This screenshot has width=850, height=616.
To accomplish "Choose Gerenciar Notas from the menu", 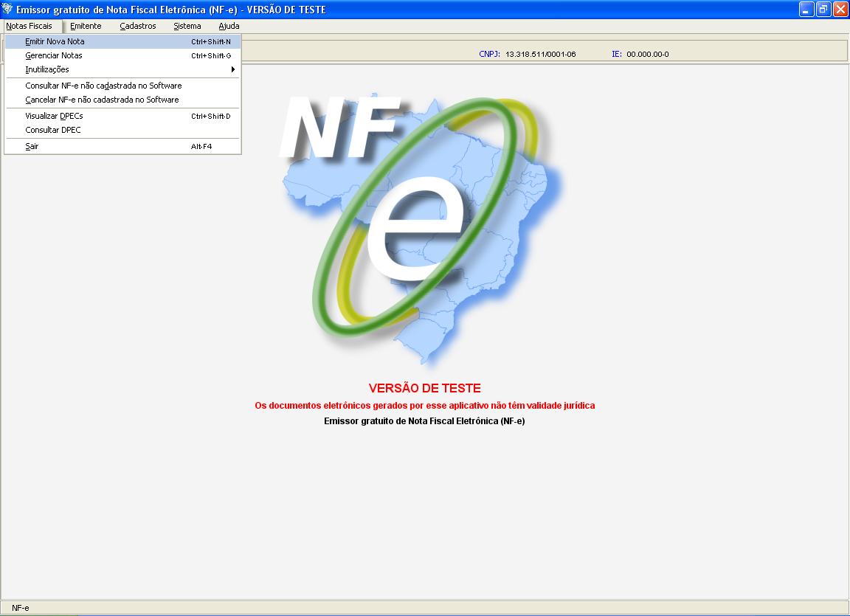I will [x=123, y=55].
